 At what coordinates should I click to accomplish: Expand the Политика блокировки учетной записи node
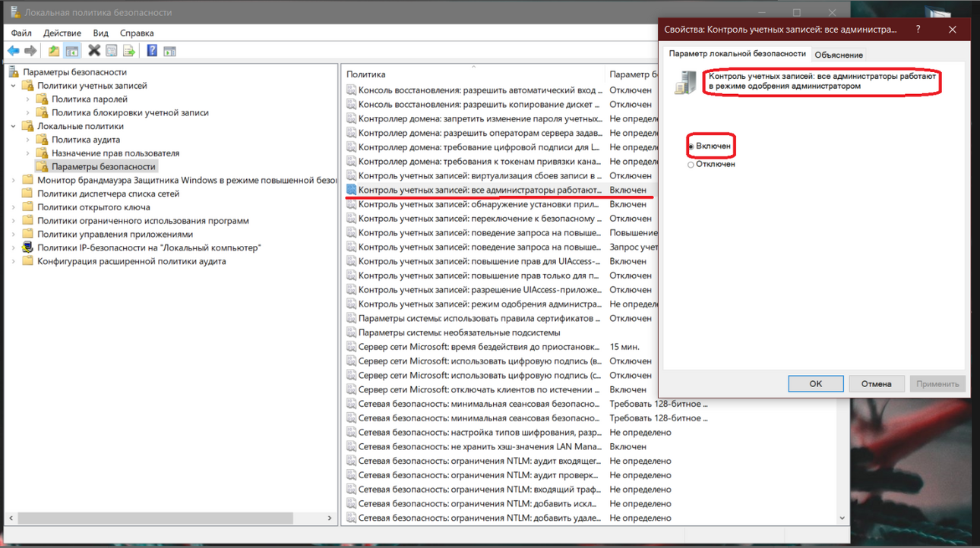point(28,113)
